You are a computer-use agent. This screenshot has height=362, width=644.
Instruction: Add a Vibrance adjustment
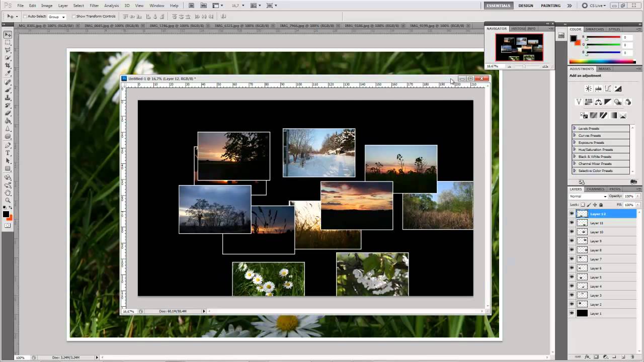[x=579, y=102]
